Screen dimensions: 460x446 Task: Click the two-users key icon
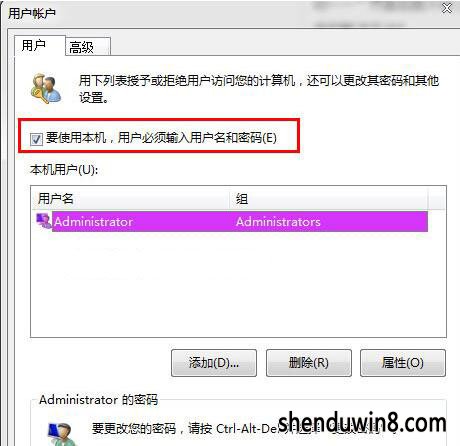tap(46, 89)
